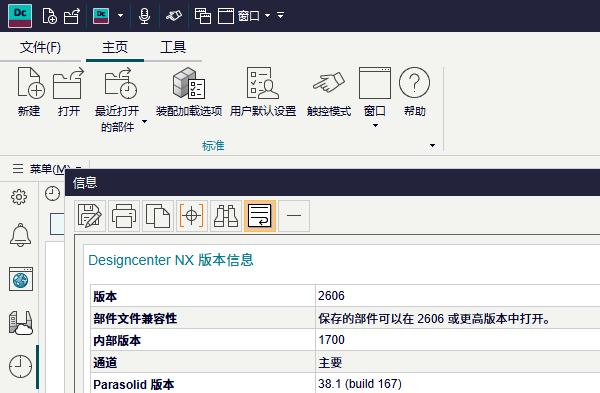Expand the 标准 group options arrow
The height and width of the screenshot is (393, 600).
pyautogui.click(x=432, y=145)
